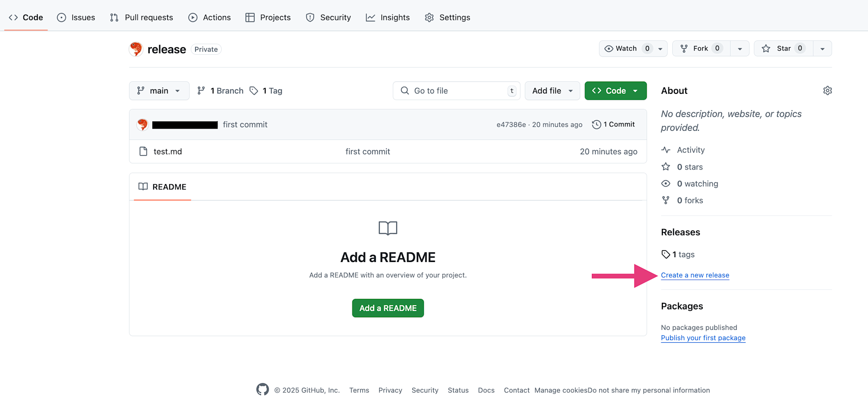
Task: Fork this repository
Action: [701, 48]
